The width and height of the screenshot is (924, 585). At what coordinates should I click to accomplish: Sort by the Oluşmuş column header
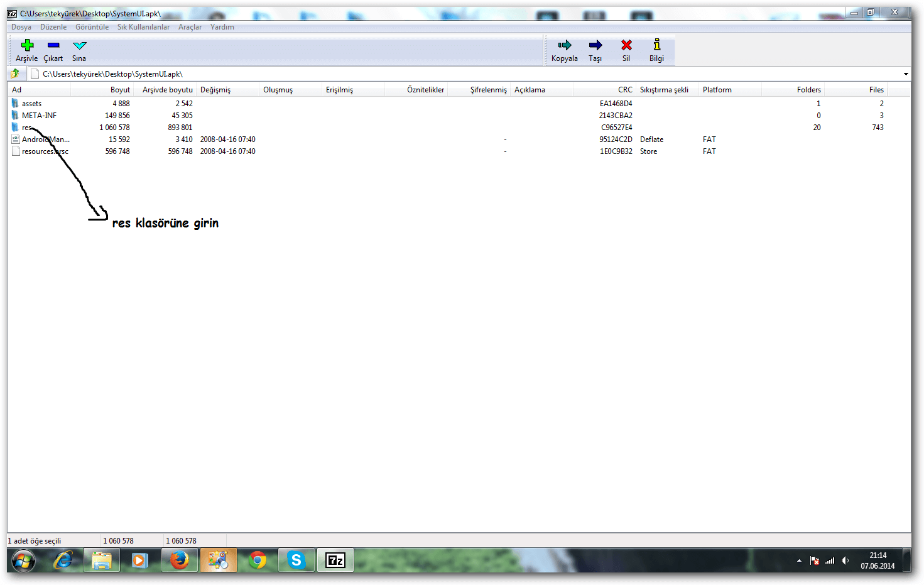[x=290, y=90]
